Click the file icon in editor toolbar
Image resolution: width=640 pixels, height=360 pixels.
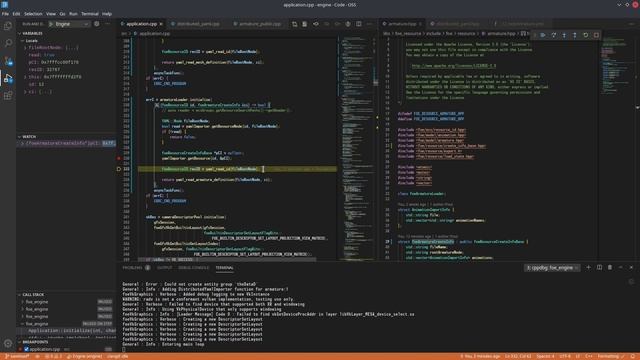pos(305,24)
